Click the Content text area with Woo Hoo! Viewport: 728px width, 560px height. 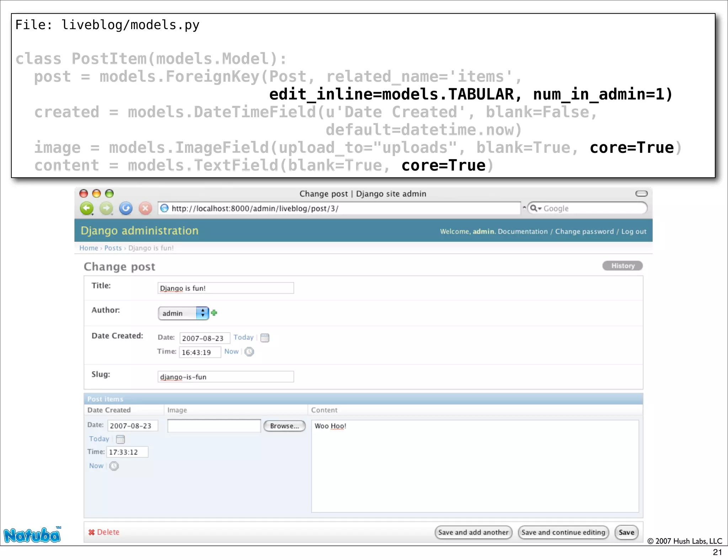(475, 466)
